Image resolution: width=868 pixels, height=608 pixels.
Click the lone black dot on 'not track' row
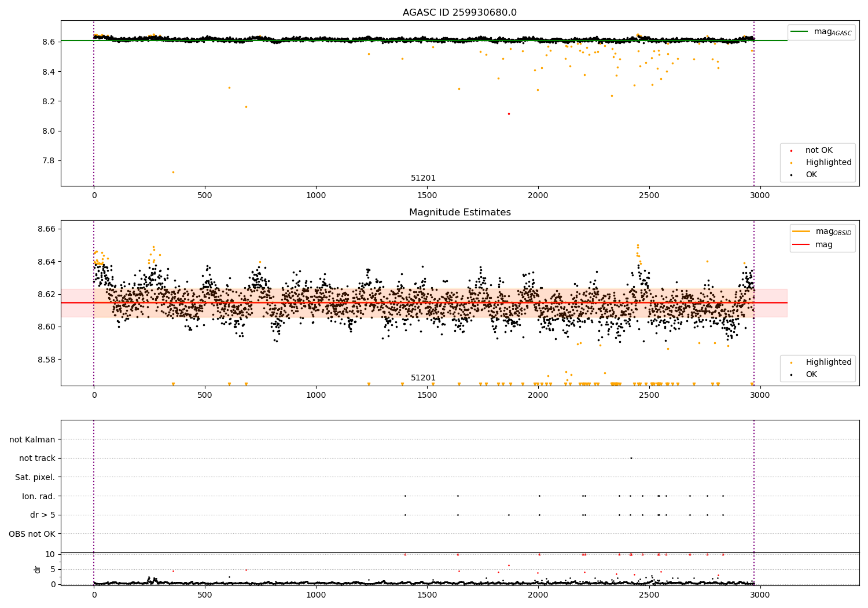(631, 459)
